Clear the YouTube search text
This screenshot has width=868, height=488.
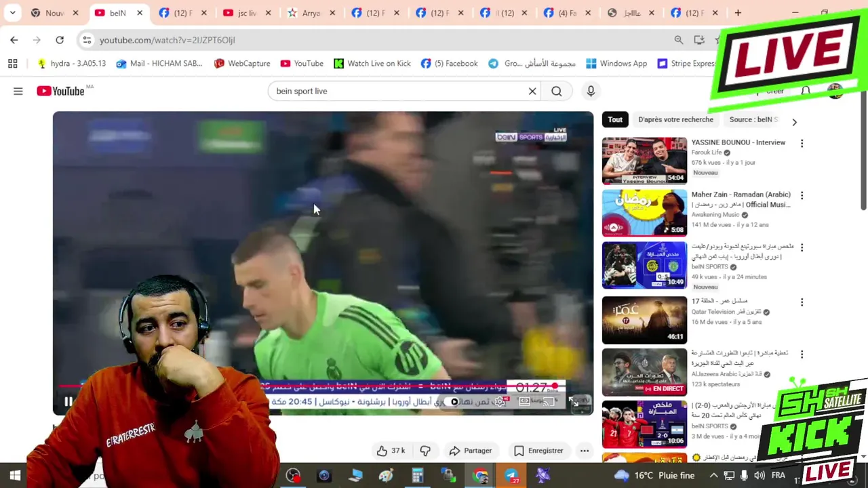tap(532, 91)
